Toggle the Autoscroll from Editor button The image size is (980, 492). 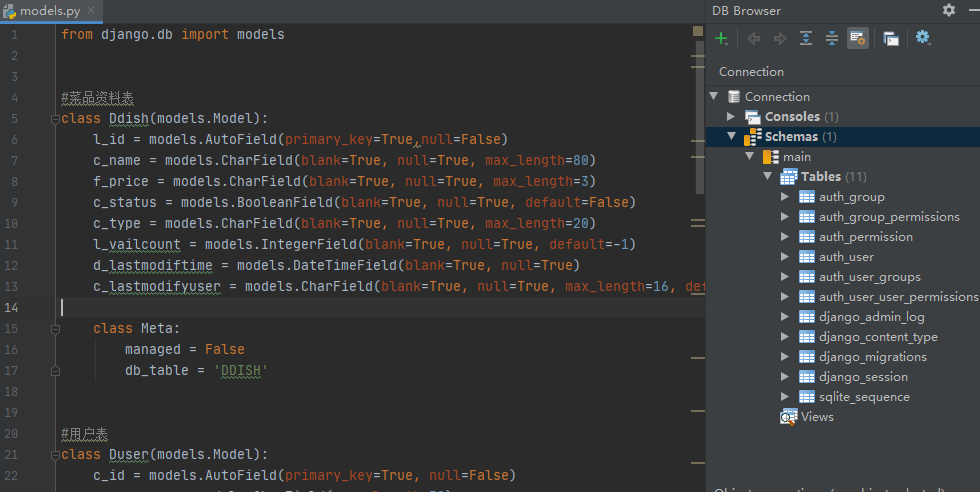pos(858,38)
